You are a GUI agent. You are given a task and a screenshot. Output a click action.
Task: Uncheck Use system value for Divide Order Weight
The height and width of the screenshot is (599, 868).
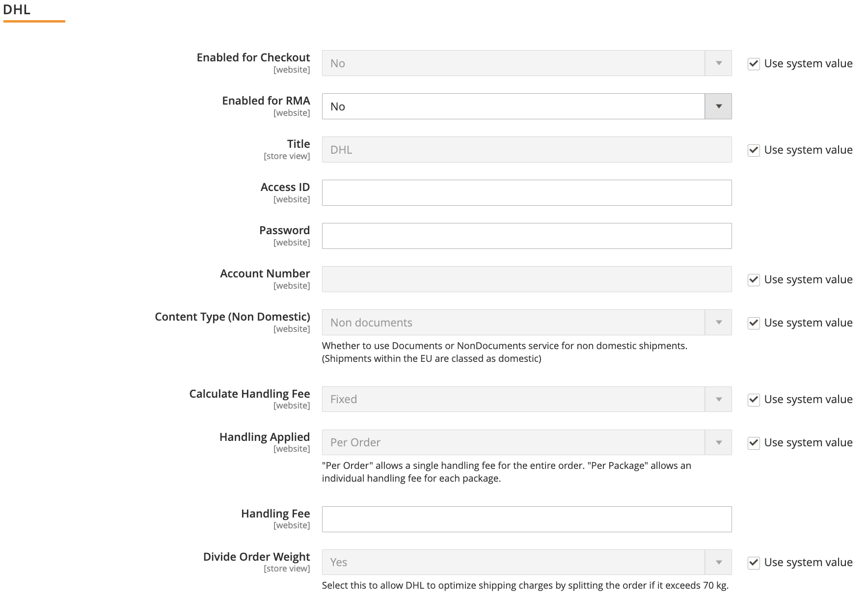754,562
